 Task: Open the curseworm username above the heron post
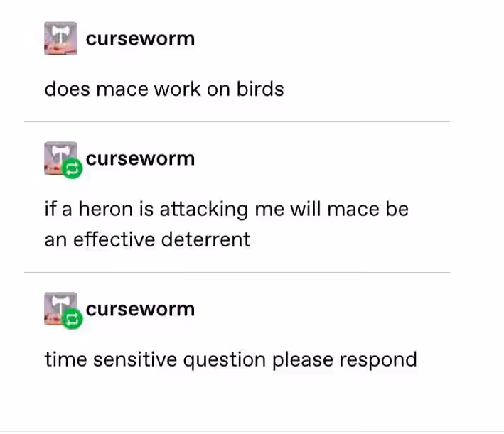[x=140, y=158]
